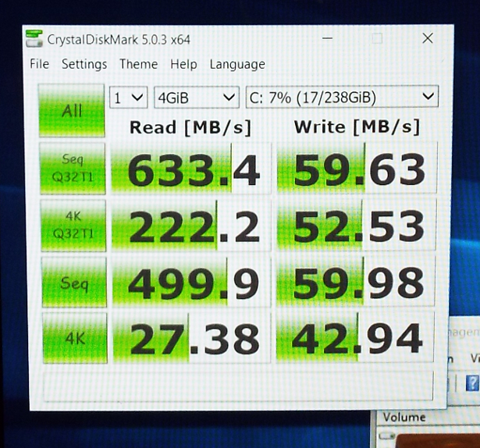The width and height of the screenshot is (480, 448).
Task: Click the Volume column header
Action: tap(404, 417)
